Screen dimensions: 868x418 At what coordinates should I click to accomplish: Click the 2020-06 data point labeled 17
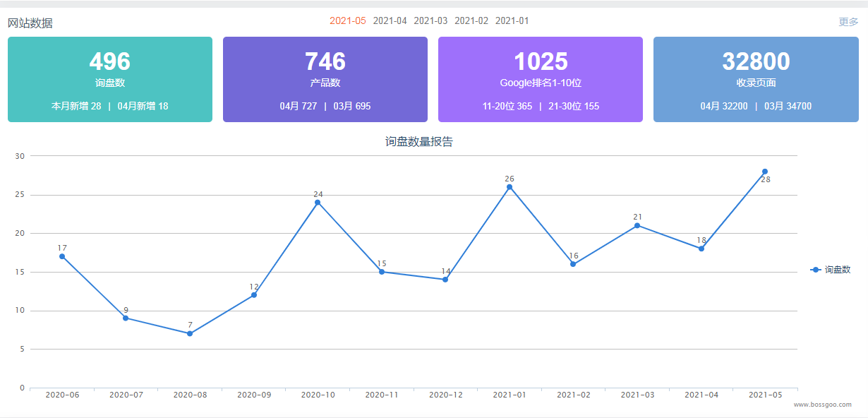click(x=62, y=256)
